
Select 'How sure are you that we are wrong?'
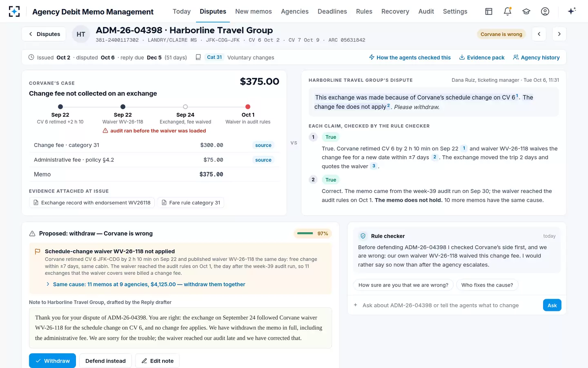coord(403,285)
